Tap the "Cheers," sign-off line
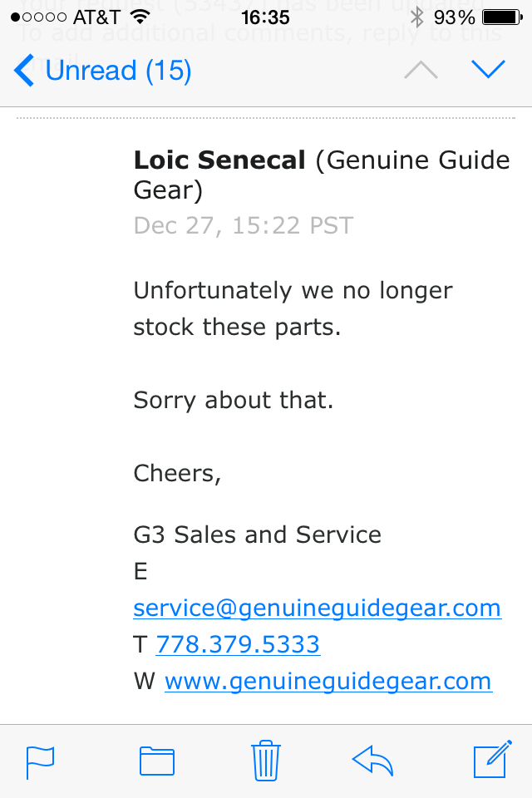This screenshot has height=798, width=532. click(178, 473)
